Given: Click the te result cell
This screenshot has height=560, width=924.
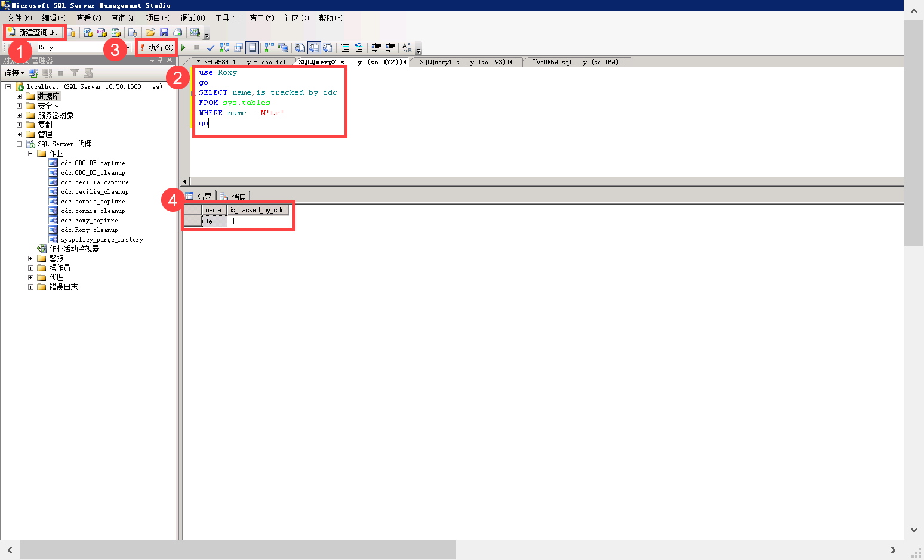Looking at the screenshot, I should coord(214,221).
